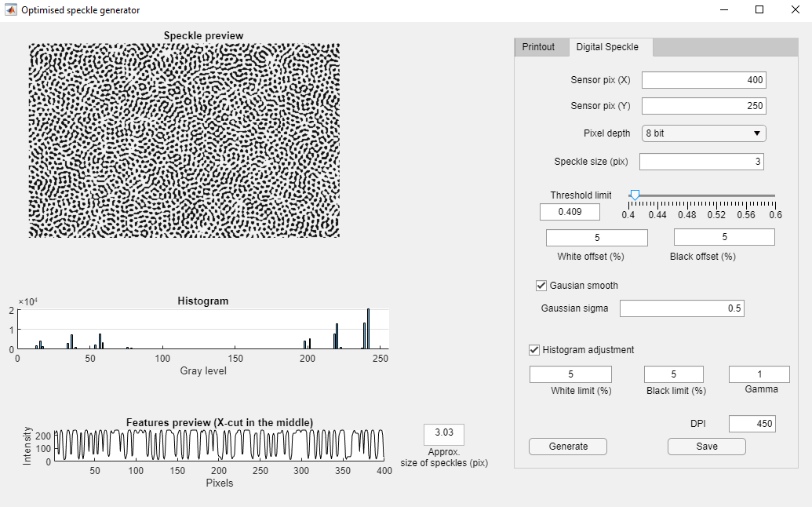
Task: Click the Black limit (%) field
Action: pos(674,374)
